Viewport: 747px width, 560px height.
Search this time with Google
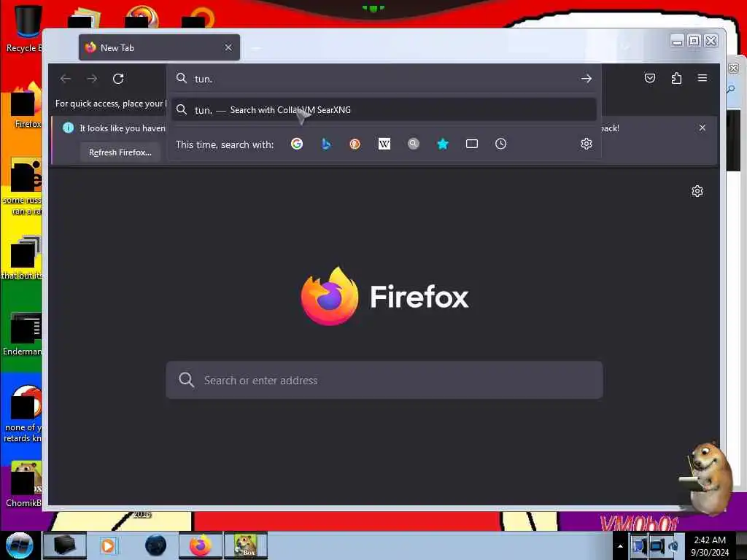tap(297, 144)
